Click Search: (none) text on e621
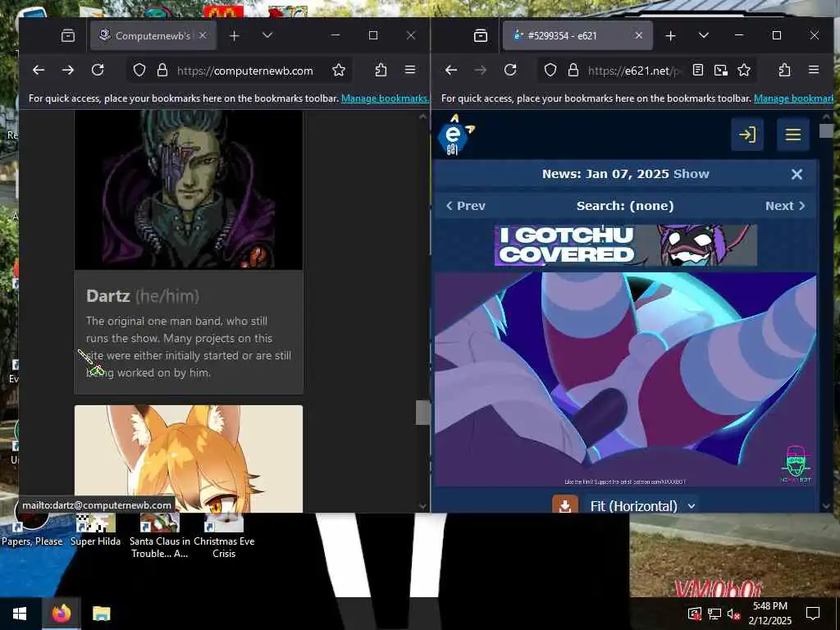Image resolution: width=840 pixels, height=630 pixels. click(x=625, y=206)
